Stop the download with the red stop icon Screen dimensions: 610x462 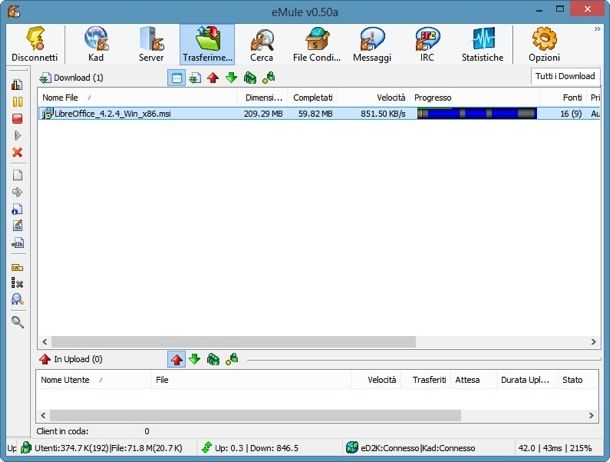[17, 119]
